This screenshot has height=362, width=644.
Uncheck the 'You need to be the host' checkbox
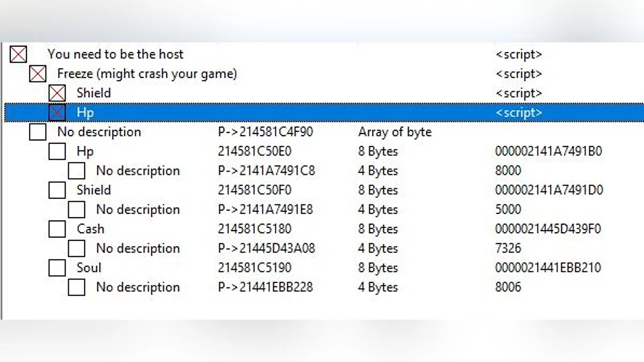[18, 54]
